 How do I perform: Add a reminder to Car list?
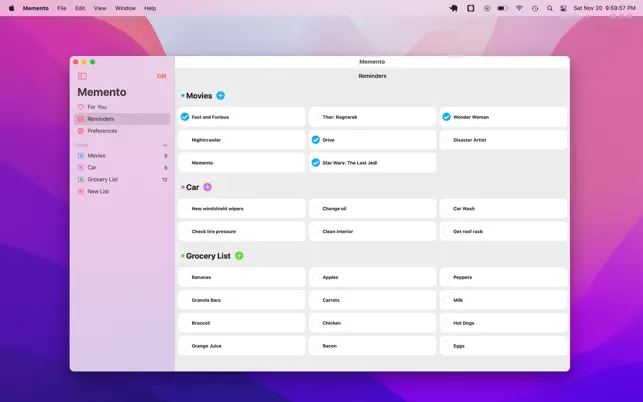click(207, 187)
